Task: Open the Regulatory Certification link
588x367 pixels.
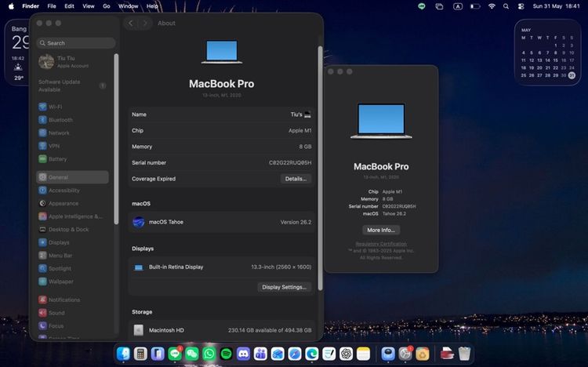Action: click(x=381, y=244)
